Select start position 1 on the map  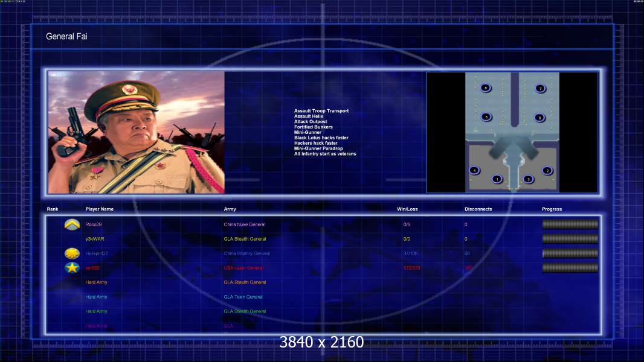pyautogui.click(x=497, y=179)
